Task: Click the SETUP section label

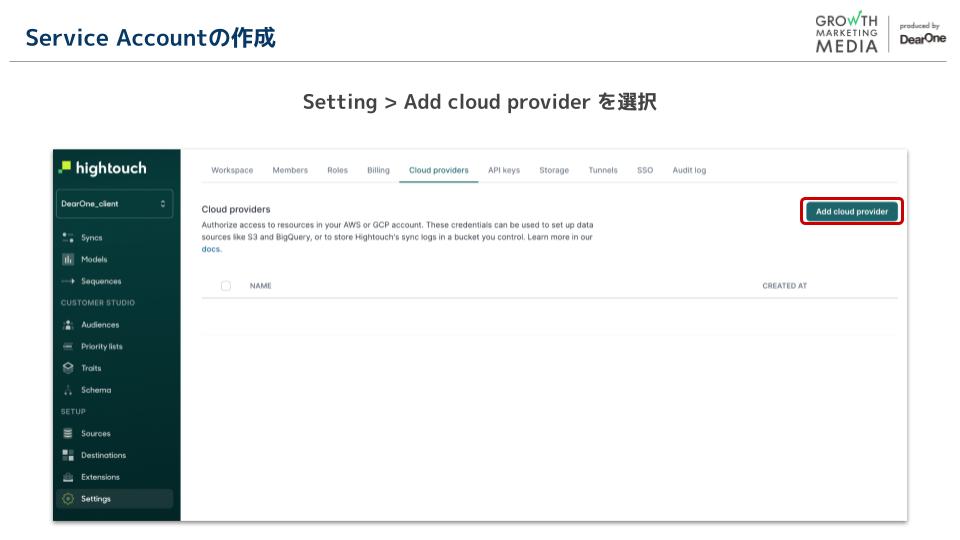Action: (73, 411)
